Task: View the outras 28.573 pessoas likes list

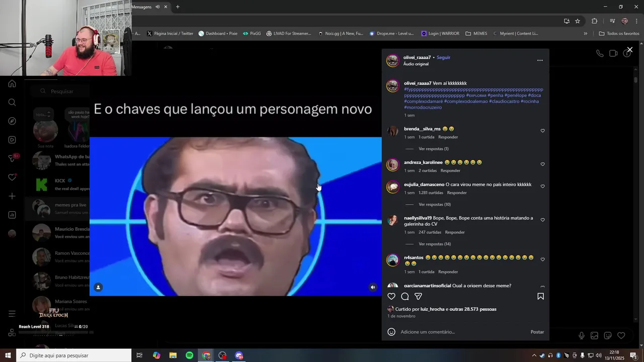Action: (x=473, y=309)
